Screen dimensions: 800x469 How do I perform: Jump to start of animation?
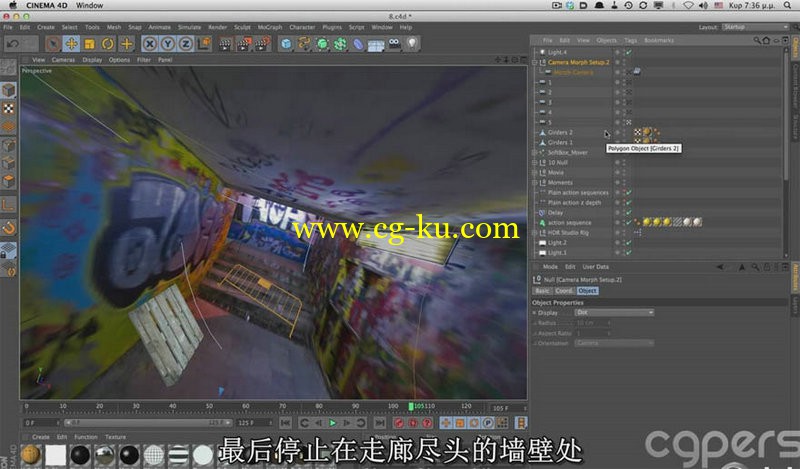286,423
